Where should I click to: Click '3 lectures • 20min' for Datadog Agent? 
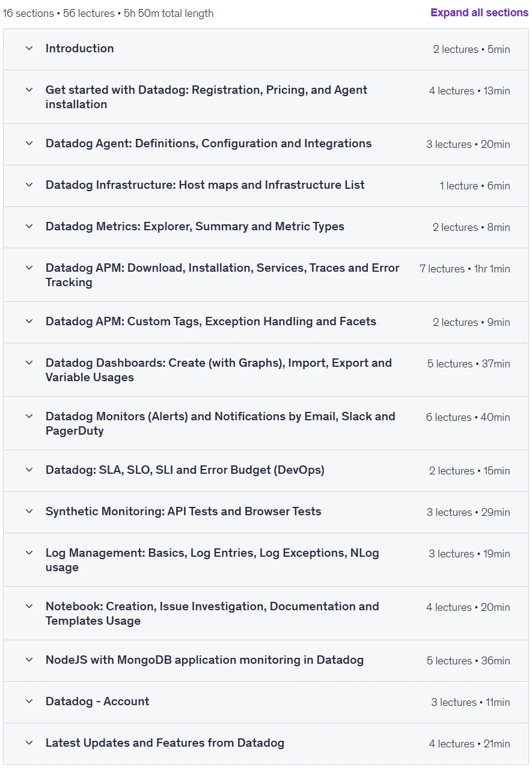[x=468, y=144]
